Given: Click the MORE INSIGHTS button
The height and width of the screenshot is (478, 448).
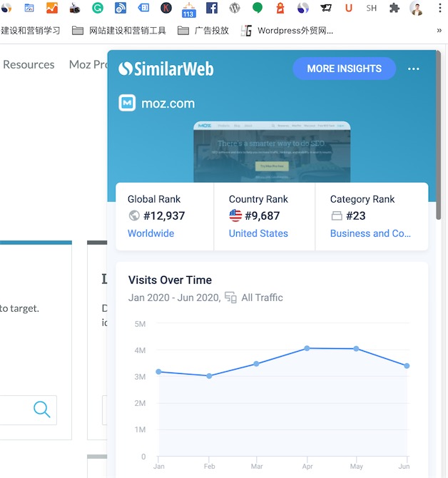Looking at the screenshot, I should (x=345, y=68).
